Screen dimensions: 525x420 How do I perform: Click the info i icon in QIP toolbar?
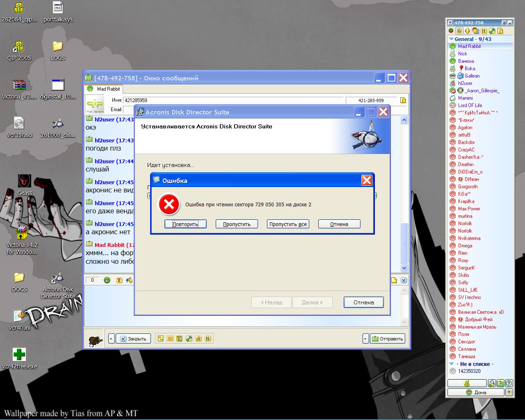[500, 31]
